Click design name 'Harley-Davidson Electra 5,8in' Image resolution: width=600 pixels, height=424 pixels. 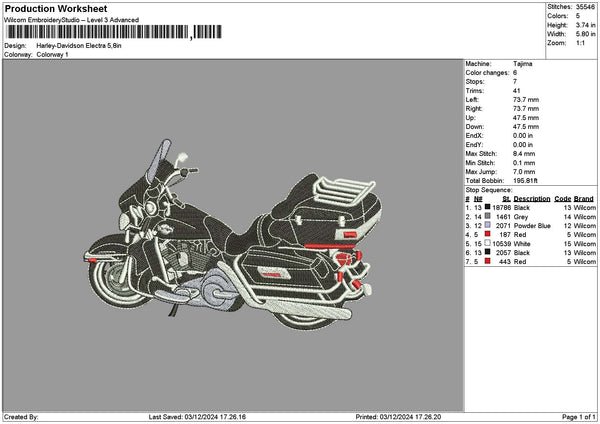click(79, 46)
